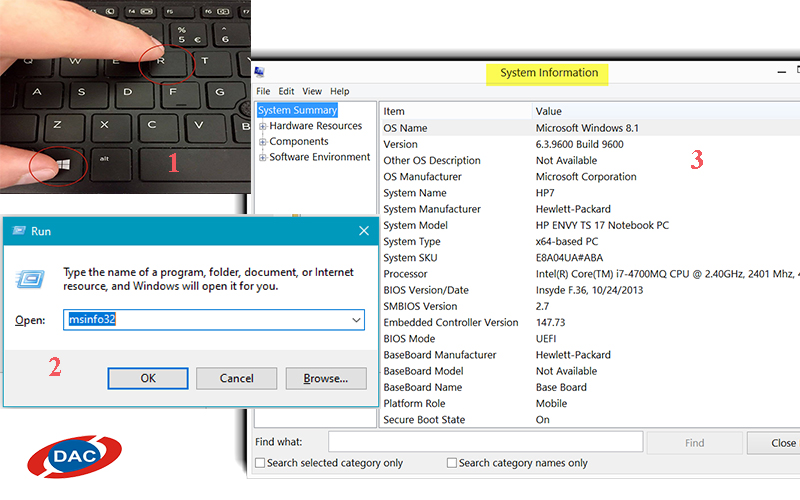
Task: Select Hardware Resources tree item
Action: point(315,126)
